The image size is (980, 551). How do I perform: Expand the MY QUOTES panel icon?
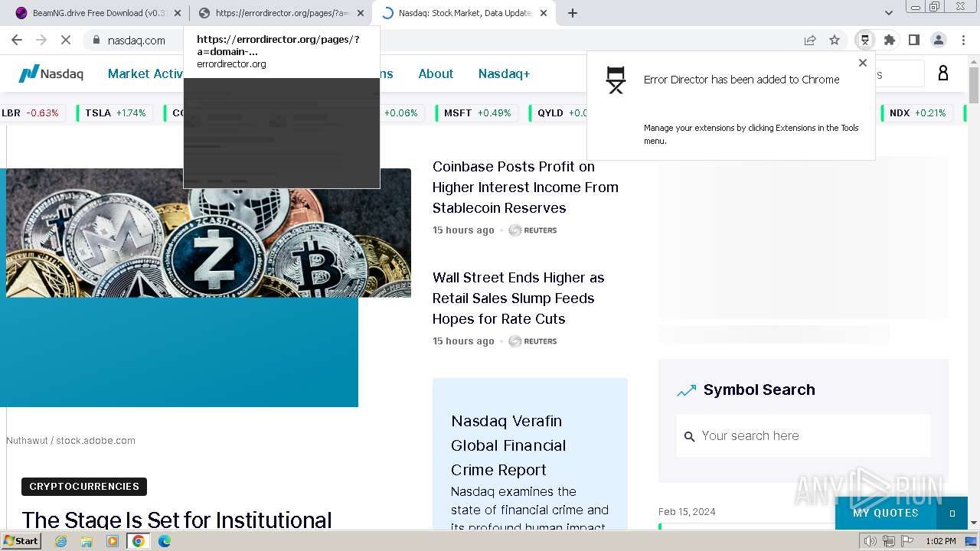tap(952, 514)
